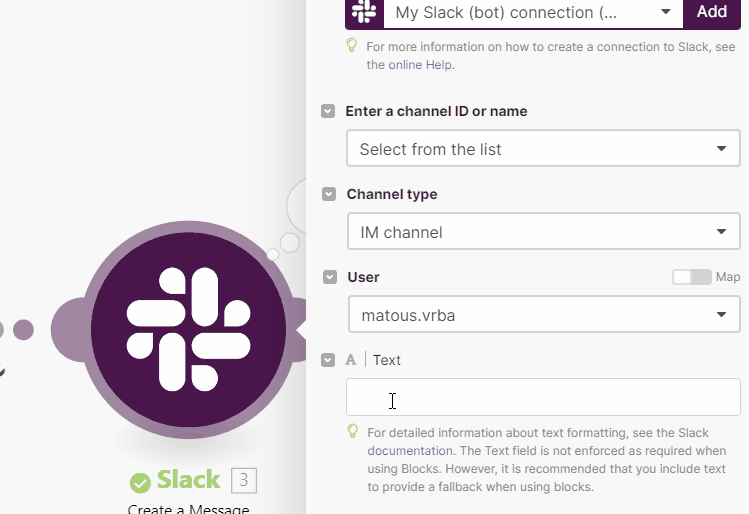Open the matous.vrba user dropdown
The width and height of the screenshot is (749, 514).
pos(544,314)
